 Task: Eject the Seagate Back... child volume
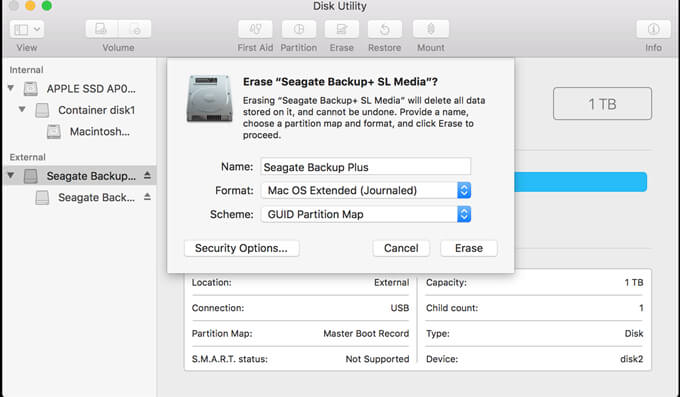point(147,197)
